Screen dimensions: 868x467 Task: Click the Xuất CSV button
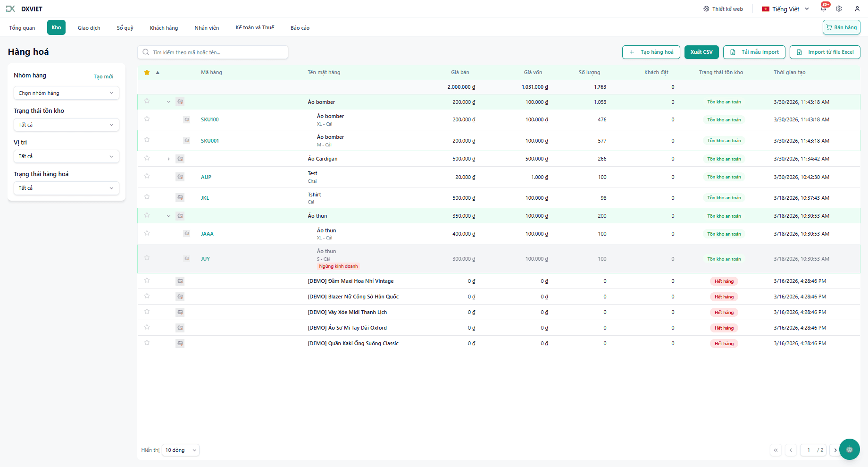pyautogui.click(x=701, y=52)
